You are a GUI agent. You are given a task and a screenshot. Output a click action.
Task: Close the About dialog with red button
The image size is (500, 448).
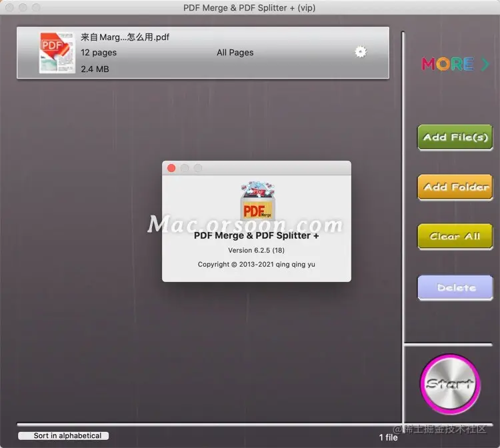pos(171,168)
